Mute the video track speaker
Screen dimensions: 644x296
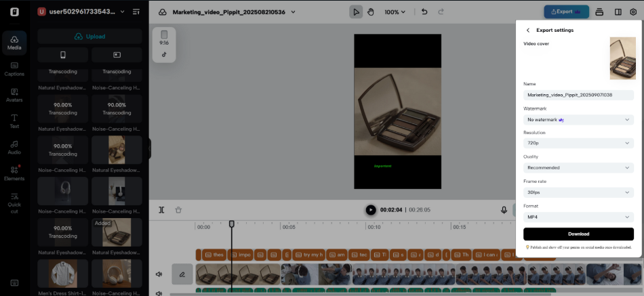tap(159, 274)
